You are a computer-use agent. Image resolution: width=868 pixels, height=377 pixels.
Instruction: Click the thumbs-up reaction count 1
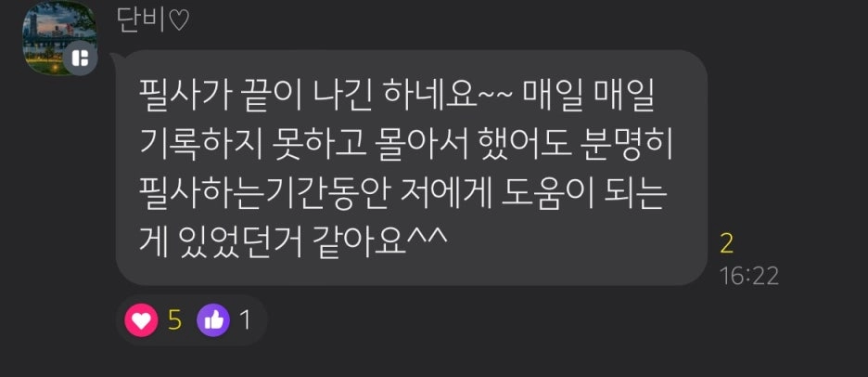(244, 320)
